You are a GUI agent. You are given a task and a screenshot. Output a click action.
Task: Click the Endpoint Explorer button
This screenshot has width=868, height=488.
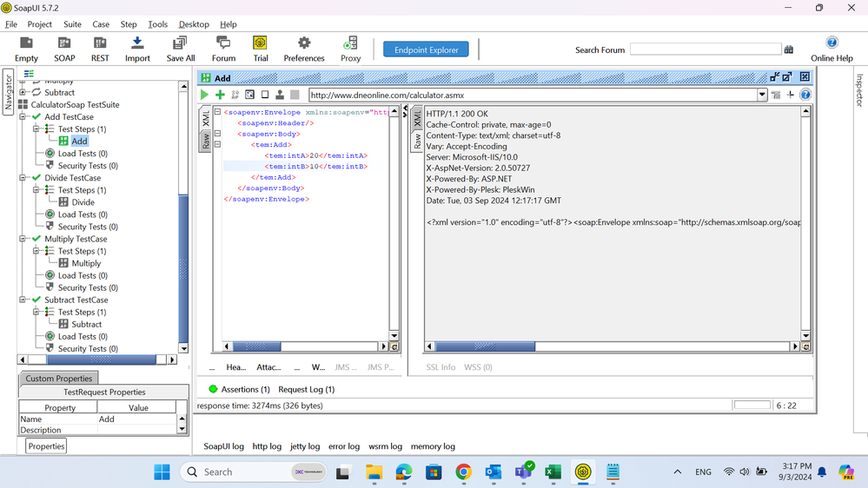point(426,49)
